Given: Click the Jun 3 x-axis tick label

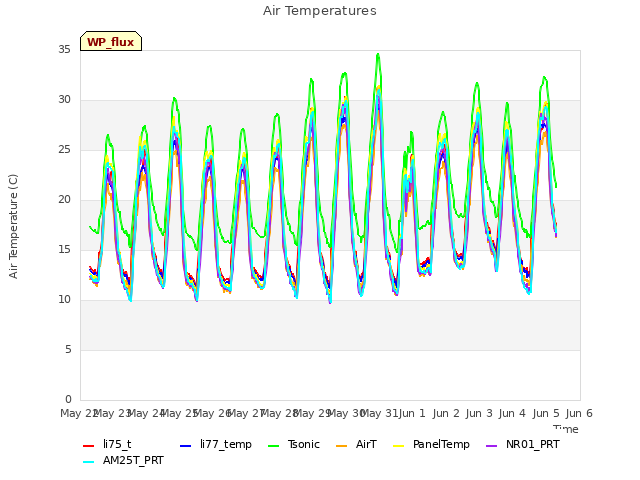Looking at the screenshot, I should (x=479, y=413).
